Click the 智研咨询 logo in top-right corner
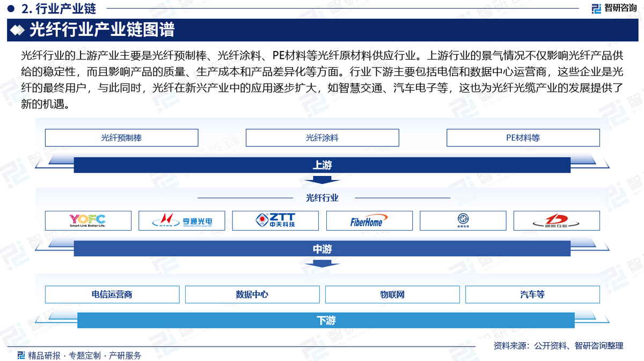The height and width of the screenshot is (361, 644). (614, 8)
